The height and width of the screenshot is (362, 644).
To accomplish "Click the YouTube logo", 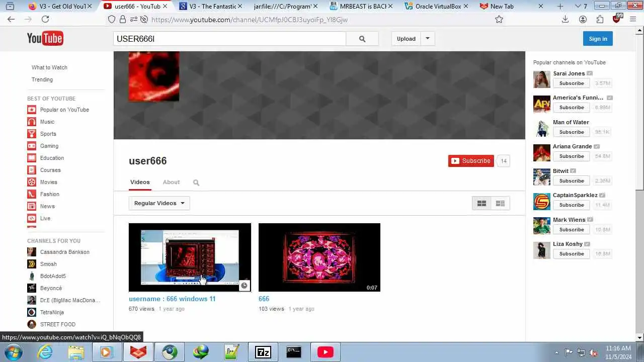I will (x=45, y=38).
